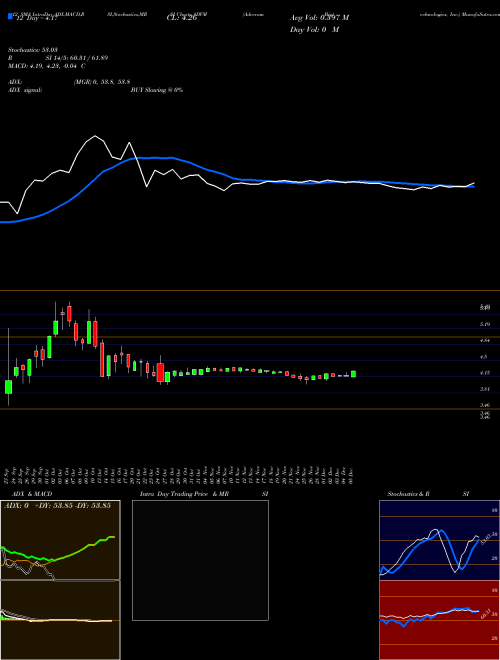Select the "Stochastics: 58.03" reading
500x660 pixels.
tap(32, 50)
